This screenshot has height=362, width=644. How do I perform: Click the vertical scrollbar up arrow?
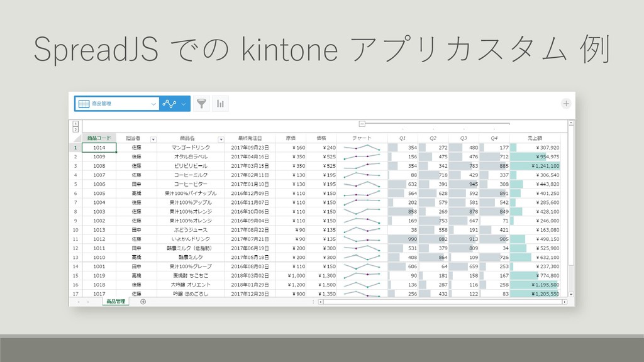[x=571, y=123]
